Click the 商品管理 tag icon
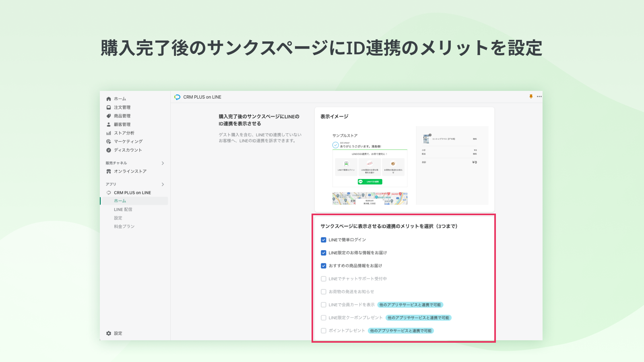 (x=109, y=116)
